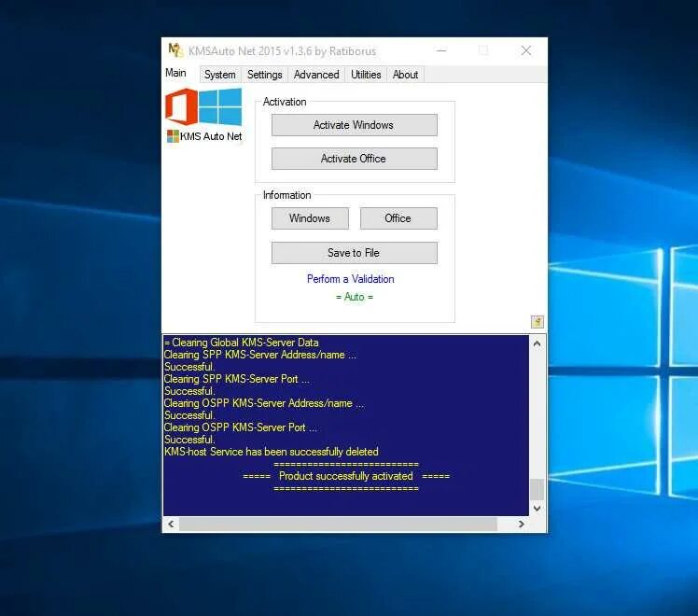Show Windows information

pyautogui.click(x=310, y=218)
